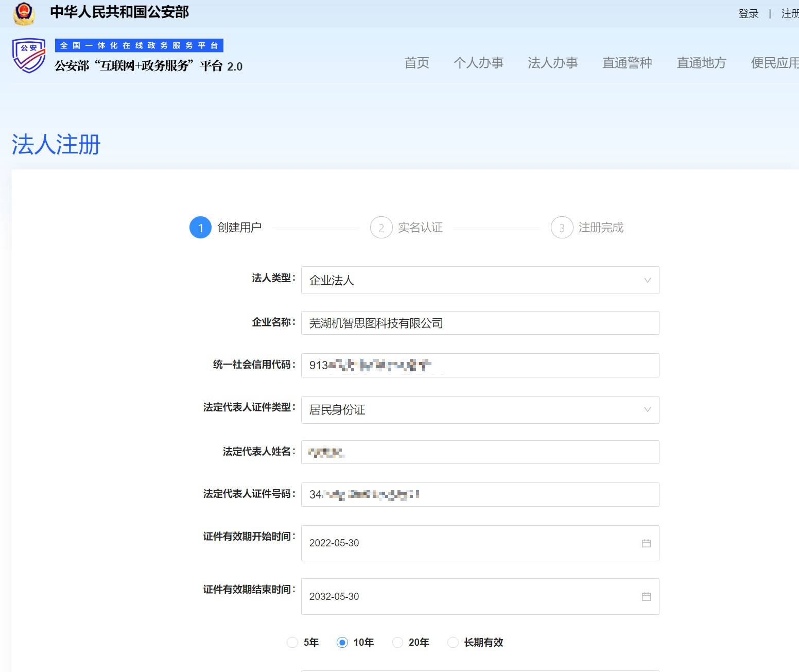This screenshot has height=672, width=799.
Task: Open calendar icon for validity end date
Action: 646,596
